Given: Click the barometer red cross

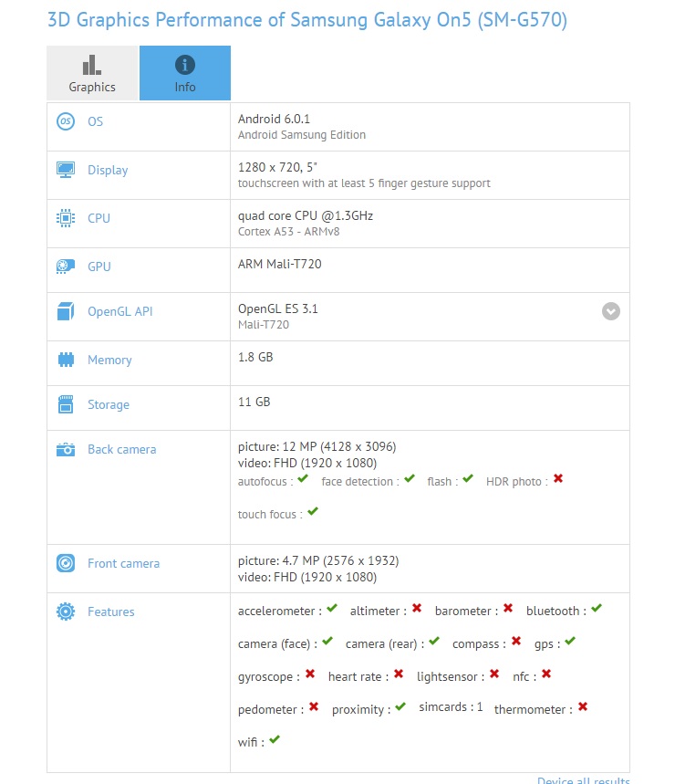Looking at the screenshot, I should coord(508,609).
